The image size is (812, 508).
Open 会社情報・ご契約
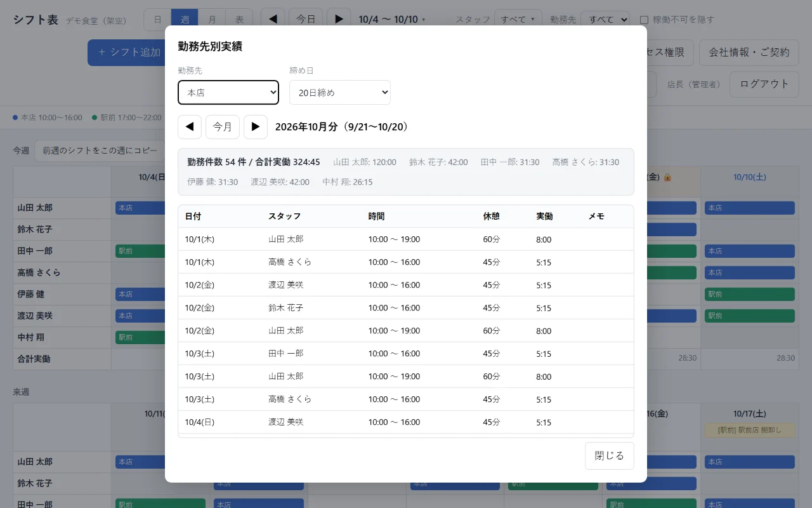(749, 52)
